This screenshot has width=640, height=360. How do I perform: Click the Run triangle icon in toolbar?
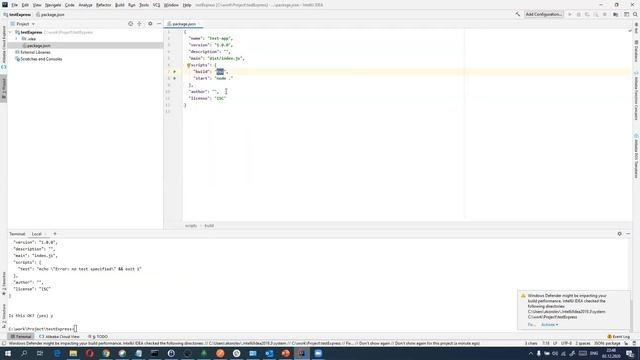pos(570,14)
